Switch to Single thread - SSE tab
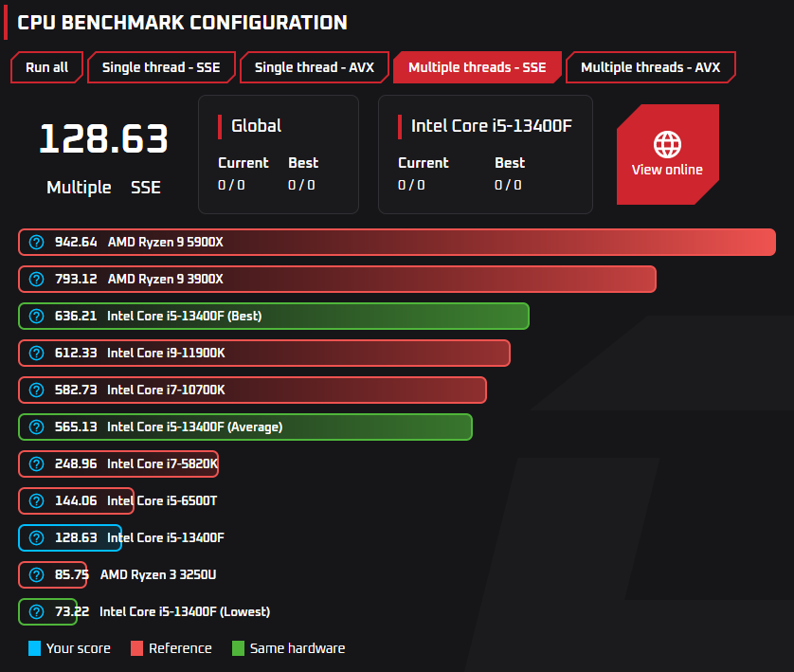 [161, 67]
